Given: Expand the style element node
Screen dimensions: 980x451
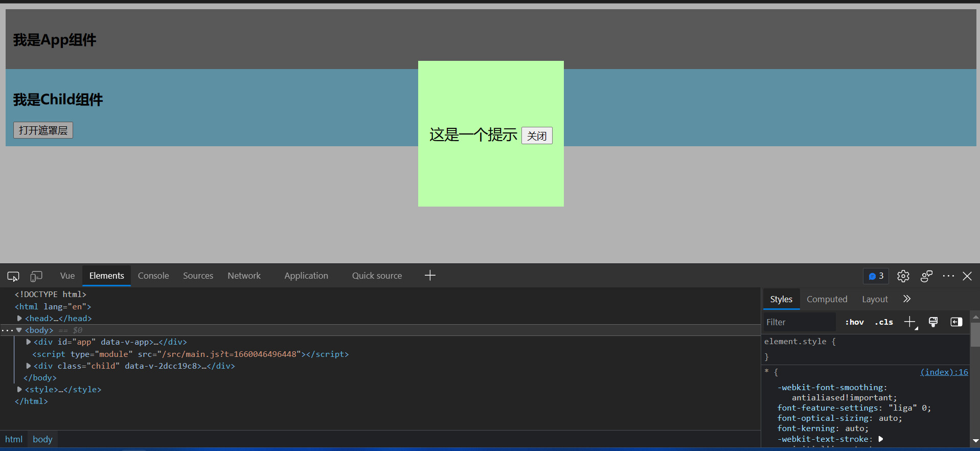Looking at the screenshot, I should (x=19, y=389).
